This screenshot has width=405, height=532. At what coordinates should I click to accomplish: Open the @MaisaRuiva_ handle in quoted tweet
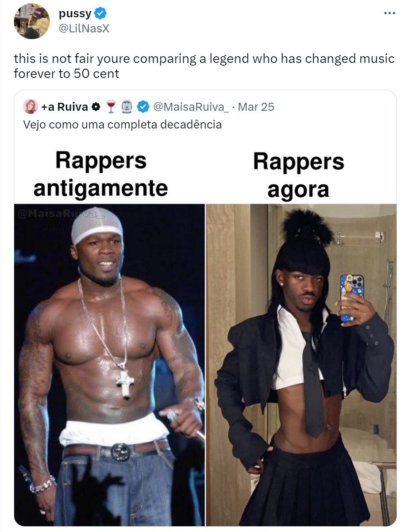(191, 107)
